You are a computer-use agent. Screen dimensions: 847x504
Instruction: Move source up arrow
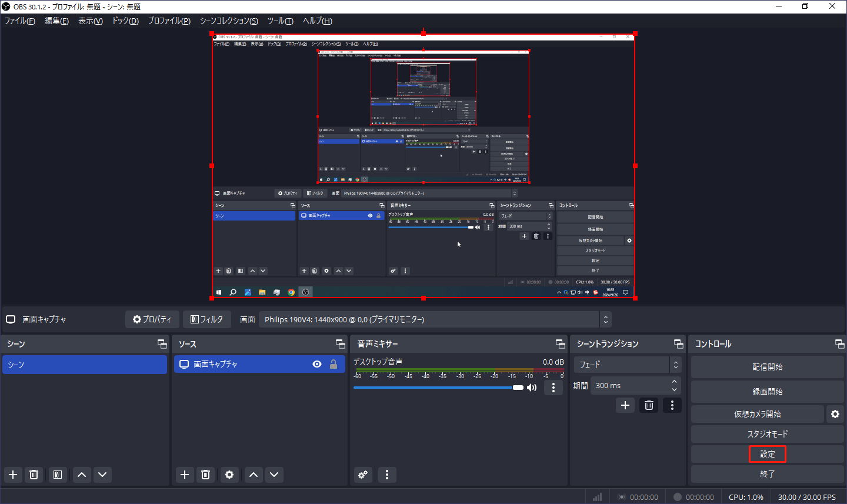[254, 475]
